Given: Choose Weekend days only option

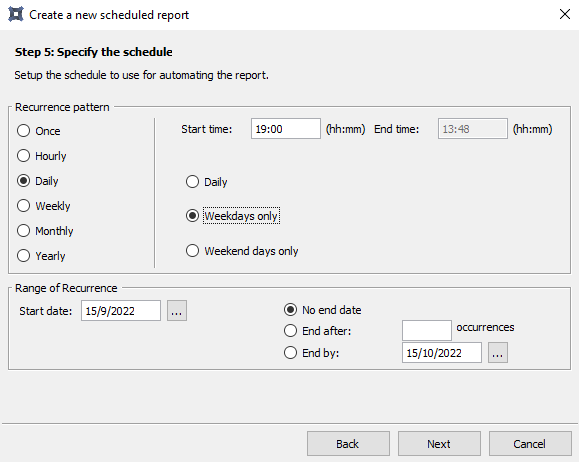Looking at the screenshot, I should click(242, 251).
